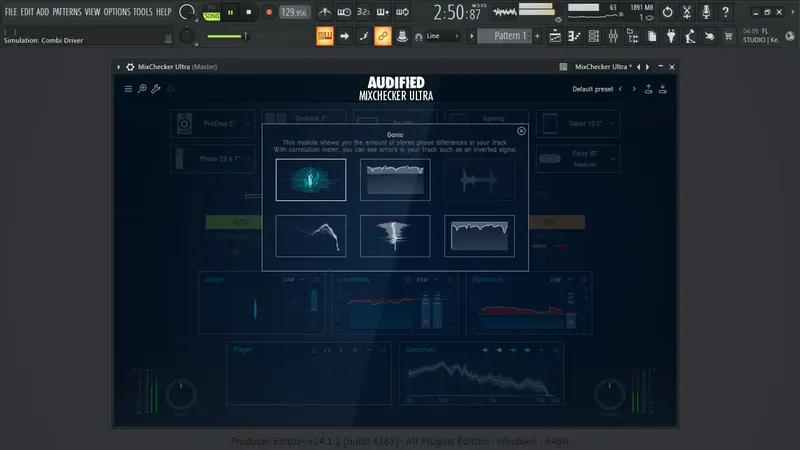The width and height of the screenshot is (800, 450).
Task: Open the Playlist view icon
Action: point(555,36)
